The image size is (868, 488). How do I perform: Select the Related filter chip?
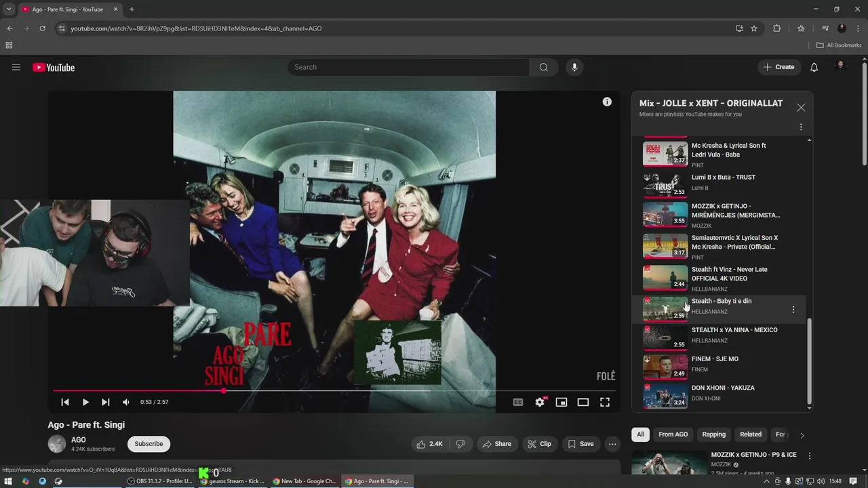pos(751,434)
